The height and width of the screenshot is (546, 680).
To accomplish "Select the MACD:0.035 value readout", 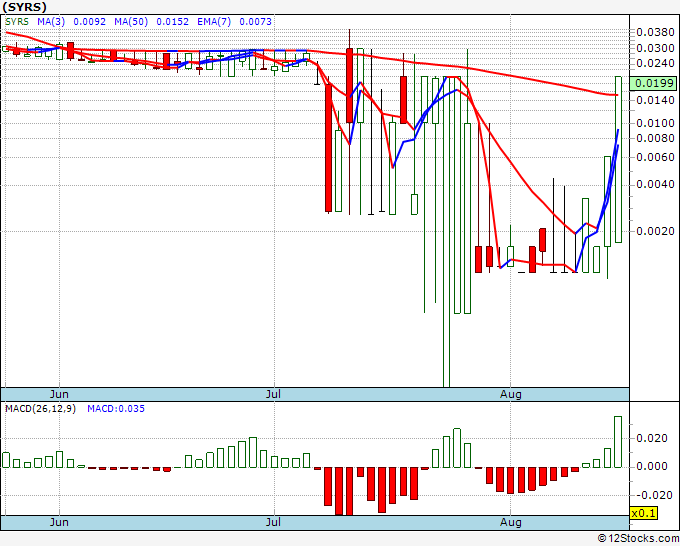I will 116,409.
